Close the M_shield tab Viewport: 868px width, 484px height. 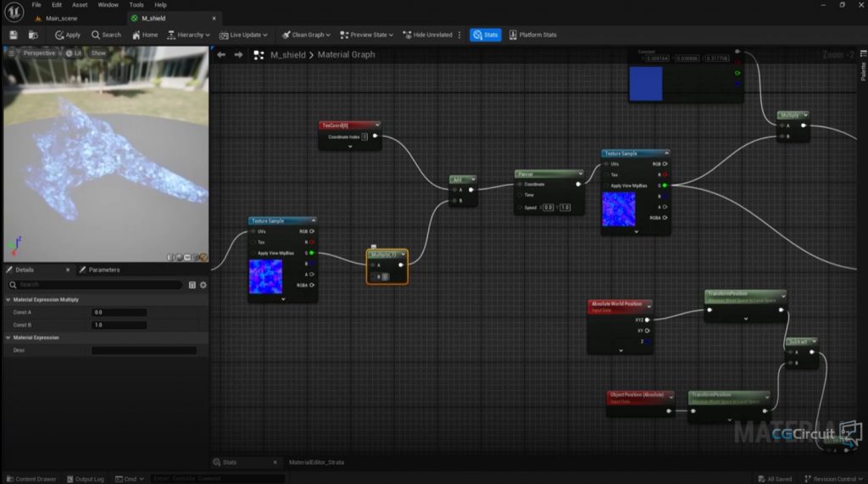(x=214, y=19)
